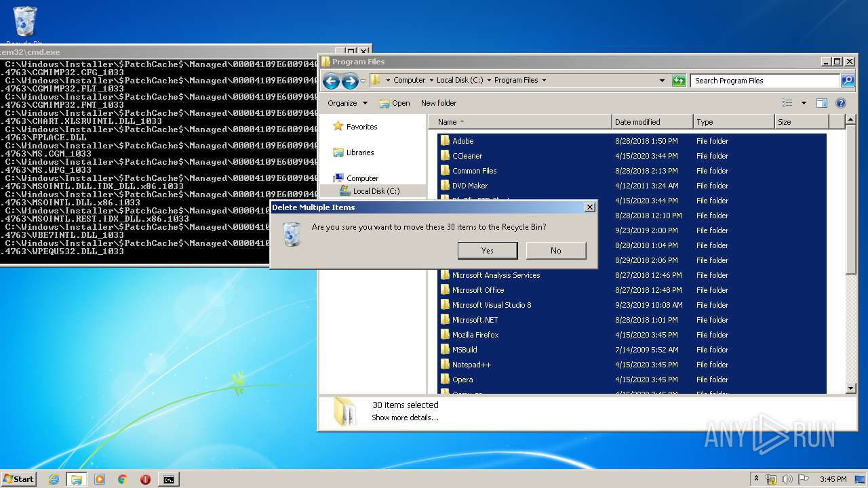Select the MSBuild folder name
Viewport: 868px width, 488px height.
(x=465, y=350)
